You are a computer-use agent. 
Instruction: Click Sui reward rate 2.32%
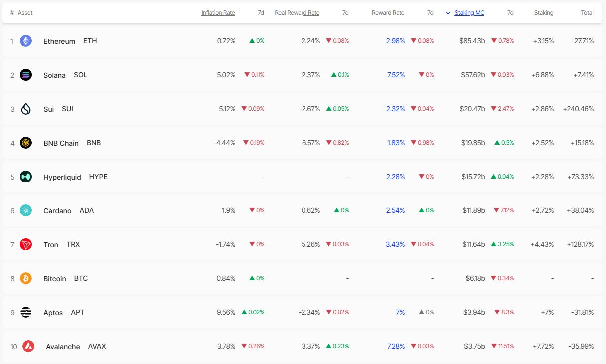coord(396,109)
